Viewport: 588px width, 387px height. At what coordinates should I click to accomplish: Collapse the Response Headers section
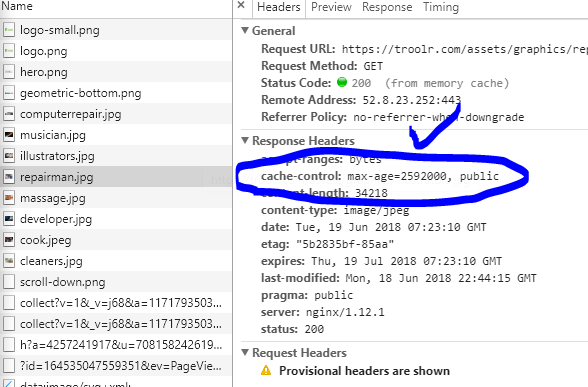tap(245, 140)
